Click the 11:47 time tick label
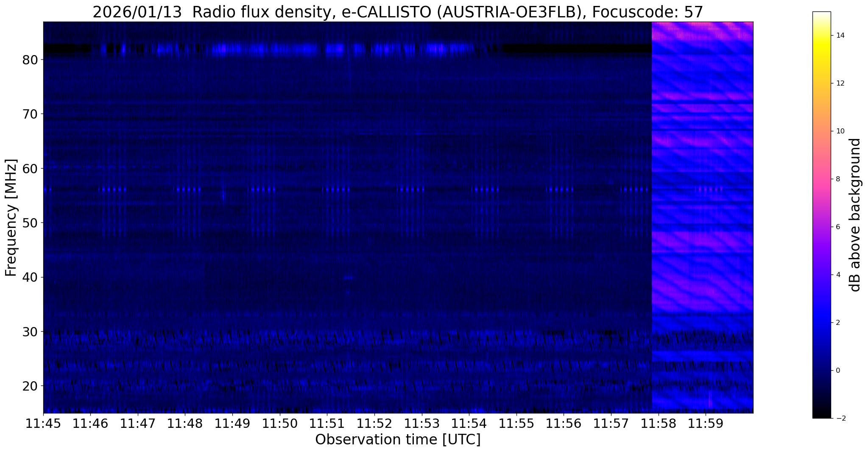The image size is (868, 452). coord(138,424)
